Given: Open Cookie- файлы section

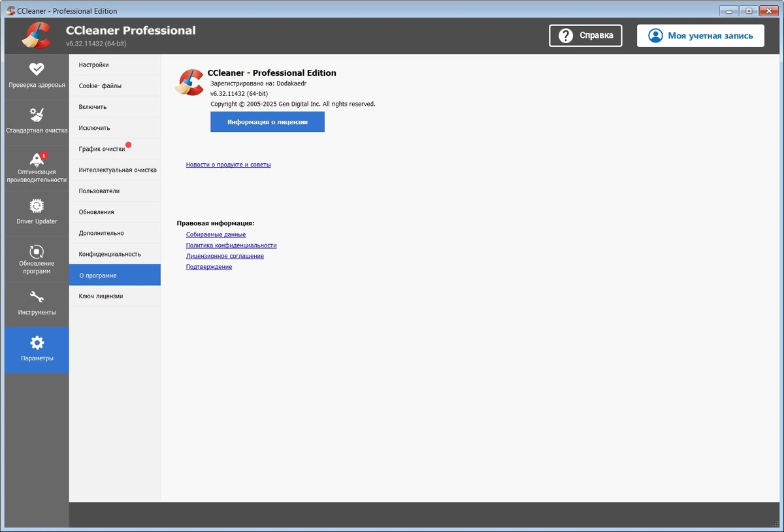Looking at the screenshot, I should (x=115, y=86).
